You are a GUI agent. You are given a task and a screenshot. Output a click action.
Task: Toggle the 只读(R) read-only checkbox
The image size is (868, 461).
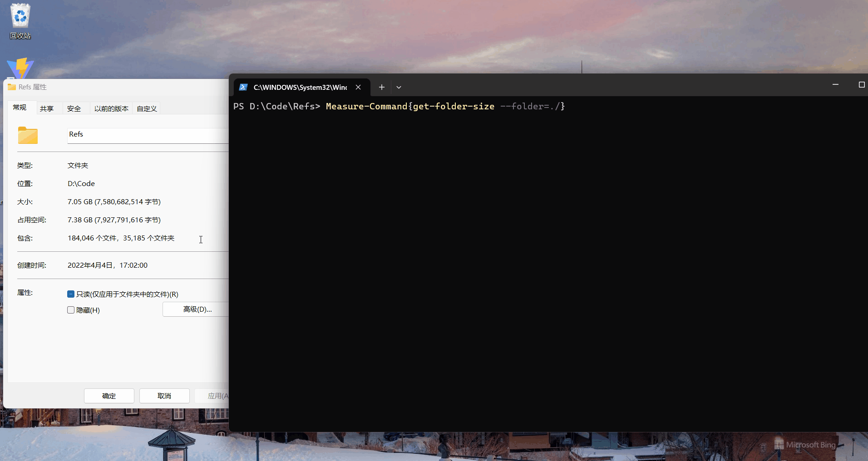coord(71,294)
